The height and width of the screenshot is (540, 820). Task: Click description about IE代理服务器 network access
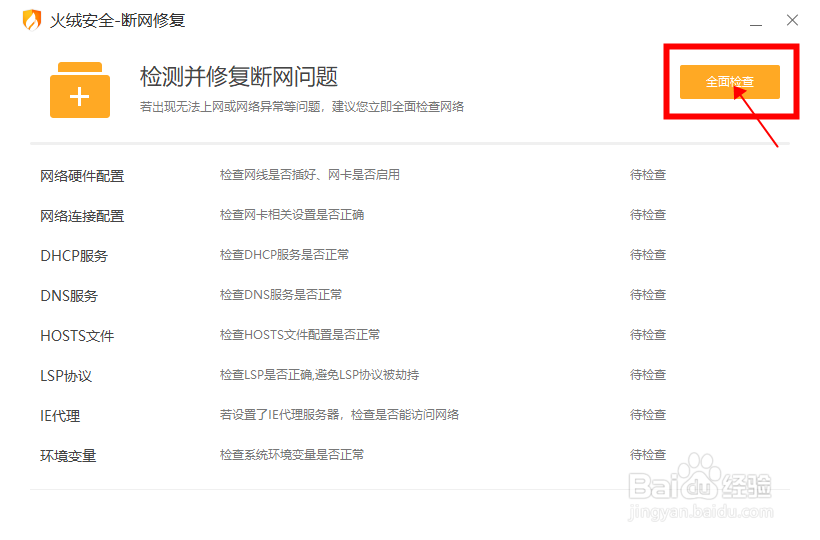[339, 415]
